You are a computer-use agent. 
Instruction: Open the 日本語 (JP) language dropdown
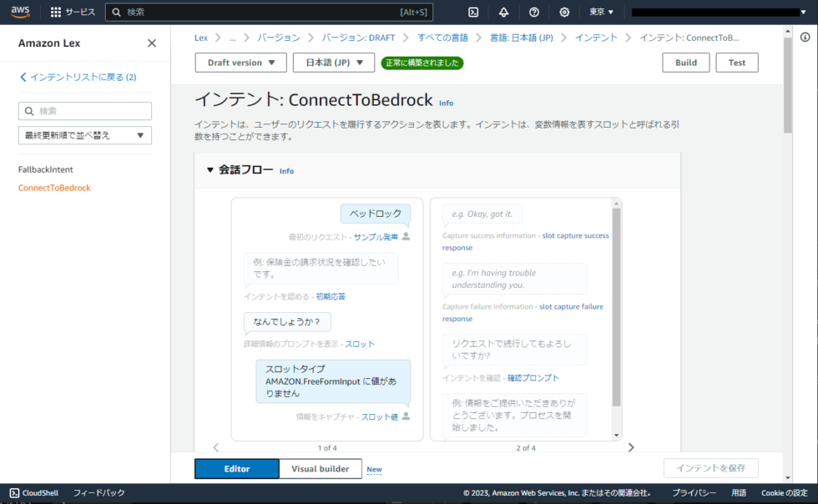[333, 62]
